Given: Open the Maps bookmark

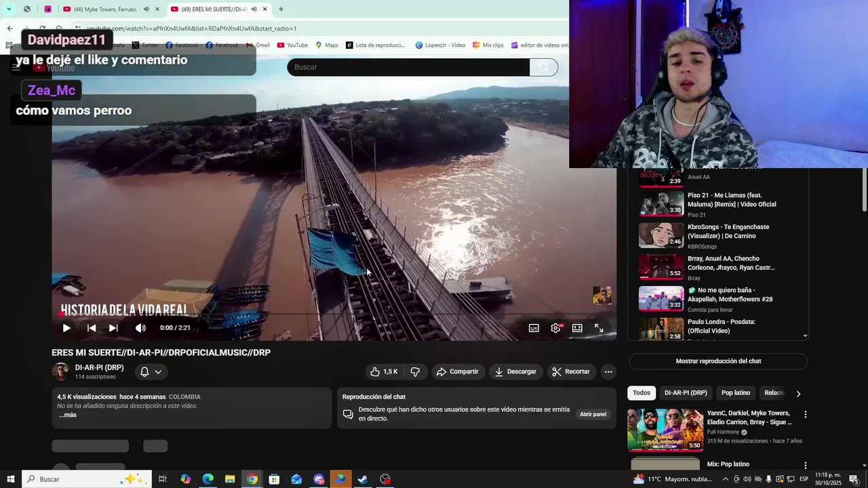Looking at the screenshot, I should click(326, 45).
